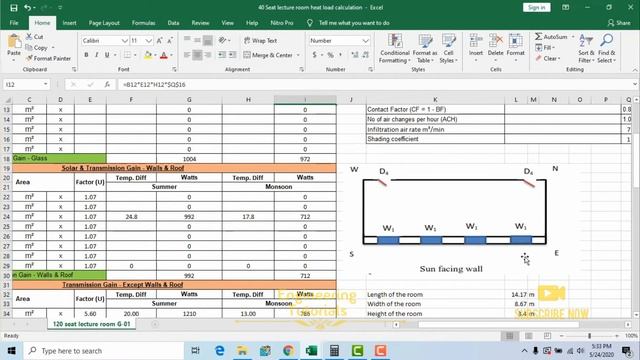
Task: Open the font size dropdown
Action: [x=149, y=40]
